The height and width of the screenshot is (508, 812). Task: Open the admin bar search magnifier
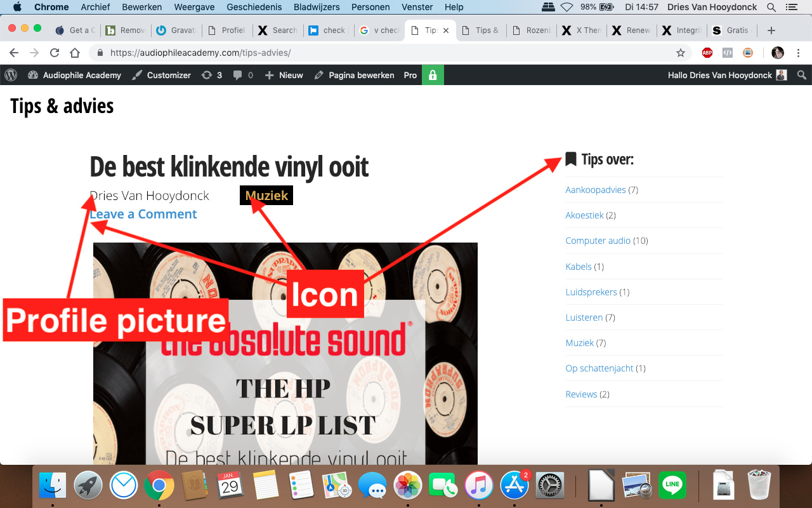coord(802,75)
